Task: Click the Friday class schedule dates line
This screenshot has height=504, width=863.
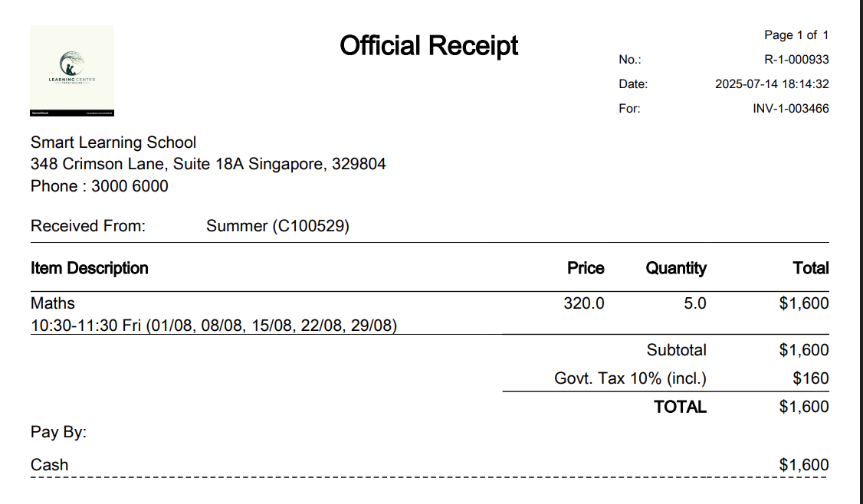Action: [x=214, y=326]
